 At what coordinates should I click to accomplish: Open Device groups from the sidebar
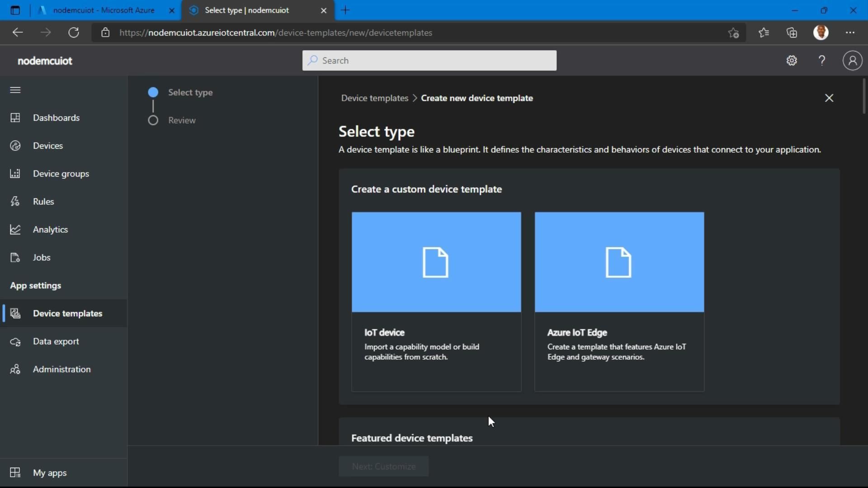pos(15,174)
